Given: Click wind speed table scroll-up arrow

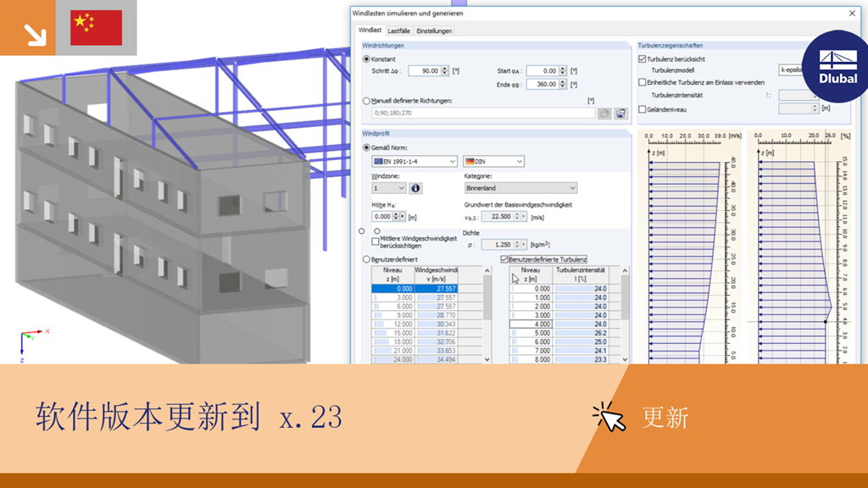Looking at the screenshot, I should tap(487, 270).
